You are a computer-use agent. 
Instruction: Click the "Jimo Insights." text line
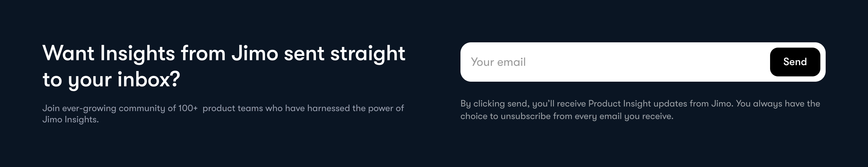pos(70,119)
